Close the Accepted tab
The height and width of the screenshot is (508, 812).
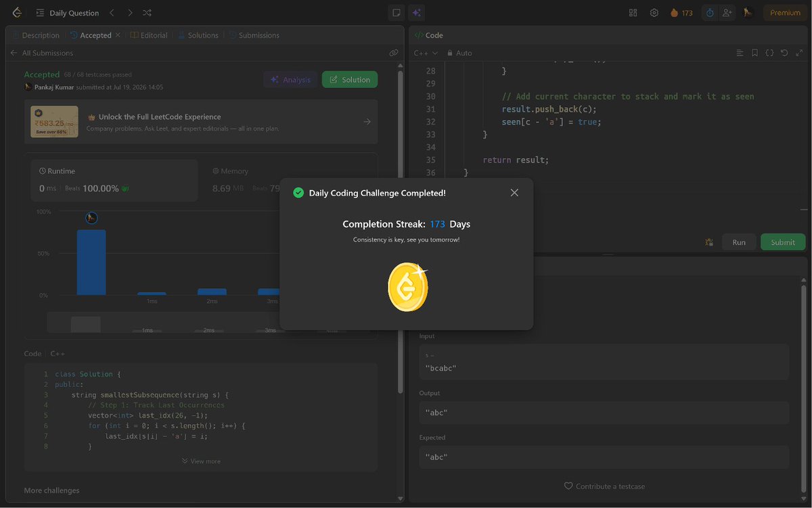tap(118, 35)
